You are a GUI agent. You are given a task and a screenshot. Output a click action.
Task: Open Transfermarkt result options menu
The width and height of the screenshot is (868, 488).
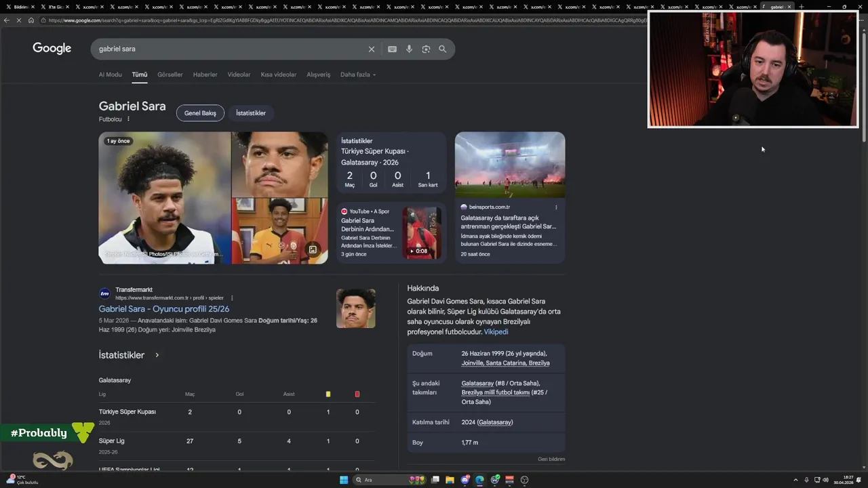point(232,298)
